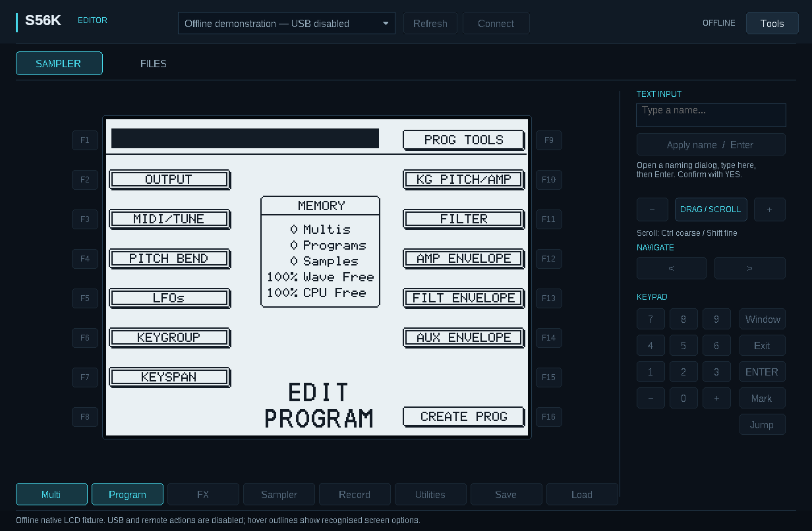This screenshot has height=531, width=812.
Task: Open the LFOs page on the LCD
Action: 169,298
